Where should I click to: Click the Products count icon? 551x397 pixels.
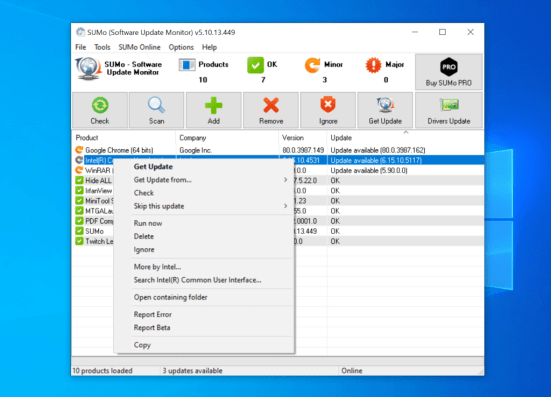click(187, 65)
